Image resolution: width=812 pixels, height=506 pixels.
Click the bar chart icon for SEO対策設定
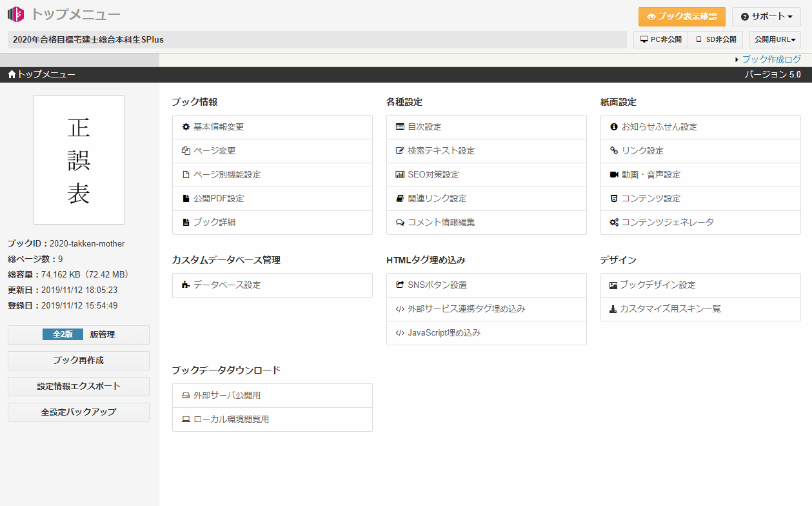tap(400, 175)
